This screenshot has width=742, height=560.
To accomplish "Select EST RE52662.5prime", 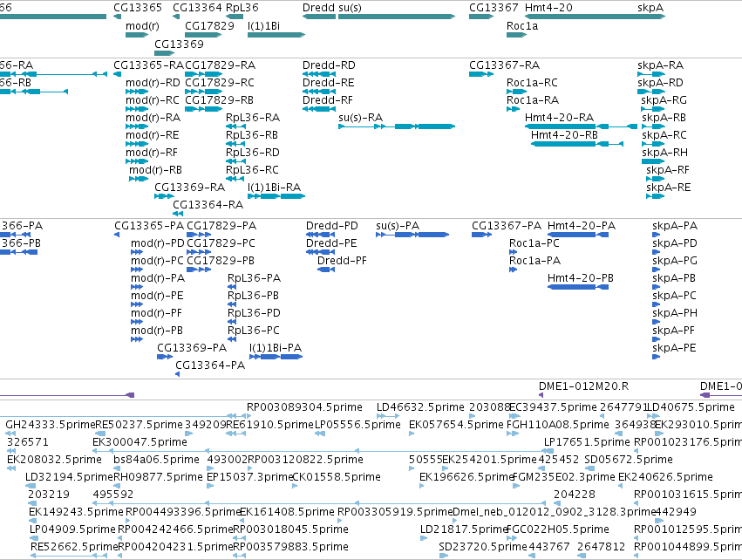I will pyautogui.click(x=74, y=547).
